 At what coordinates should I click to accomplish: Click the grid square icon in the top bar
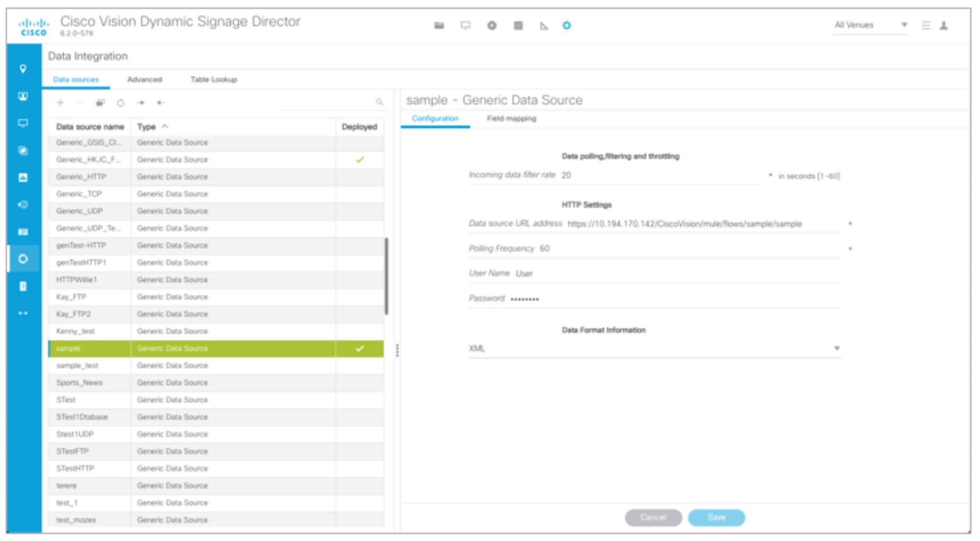click(518, 25)
